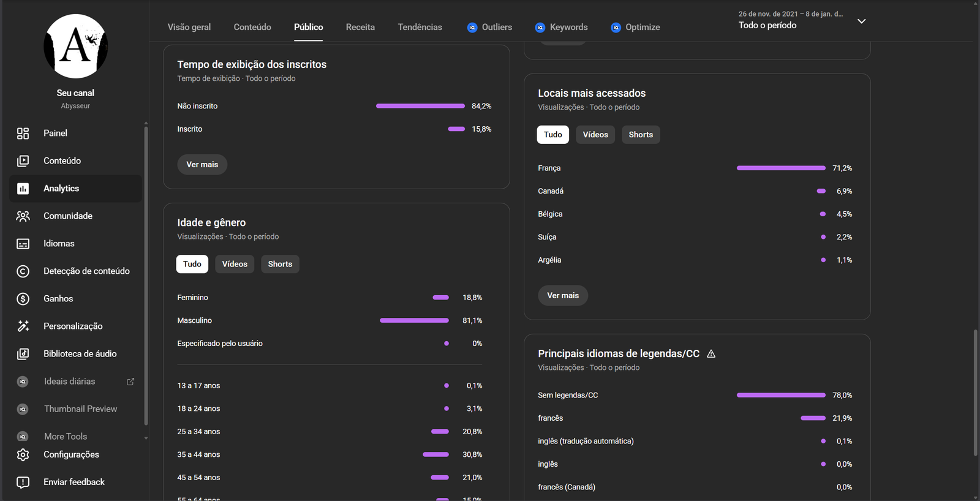Click the Comunidade people icon
980x501 pixels.
[x=23, y=216]
